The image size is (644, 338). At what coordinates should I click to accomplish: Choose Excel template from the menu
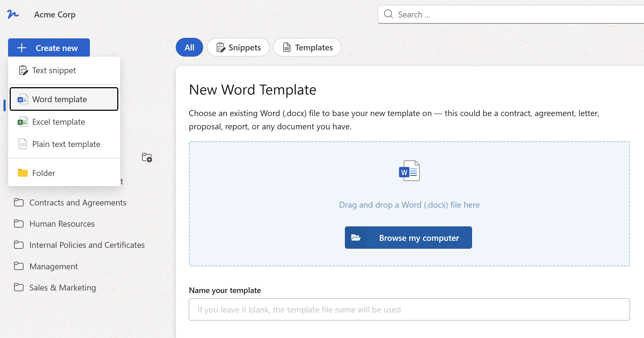coord(64,122)
